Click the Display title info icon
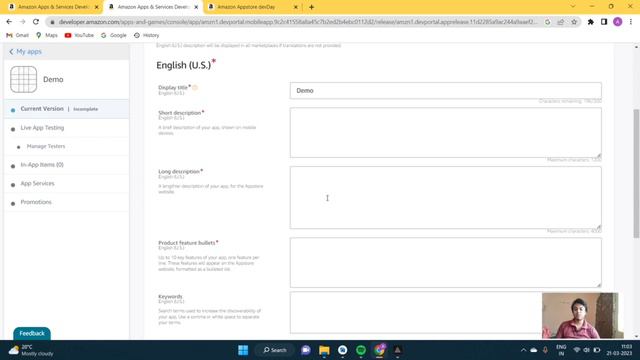Screen dimensions: 640x360 [195, 87]
